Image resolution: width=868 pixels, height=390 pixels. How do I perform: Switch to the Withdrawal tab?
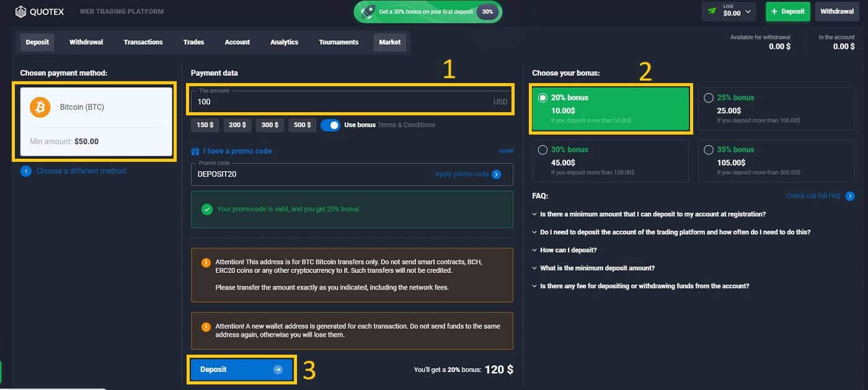86,42
